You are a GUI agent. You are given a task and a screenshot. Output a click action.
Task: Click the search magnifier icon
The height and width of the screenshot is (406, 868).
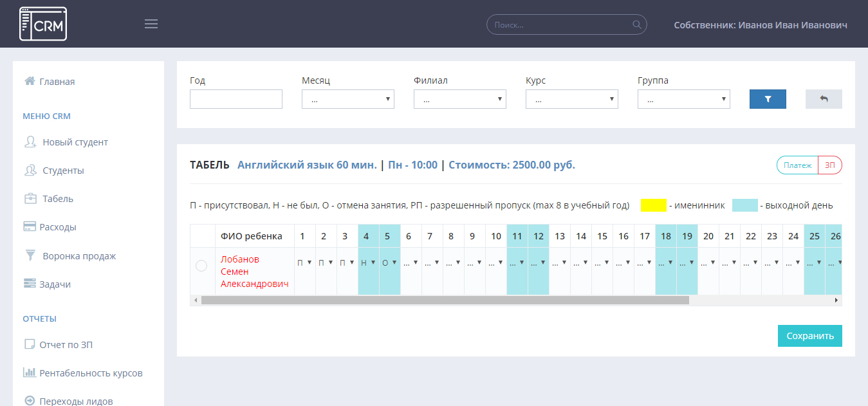pyautogui.click(x=637, y=25)
